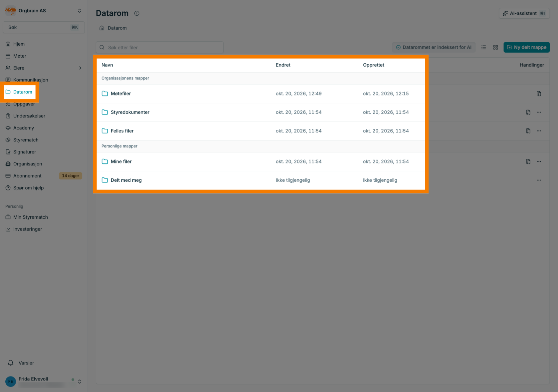Image resolution: width=558 pixels, height=392 pixels.
Task: Expand the Eiere submenu chevron
Action: [80, 68]
